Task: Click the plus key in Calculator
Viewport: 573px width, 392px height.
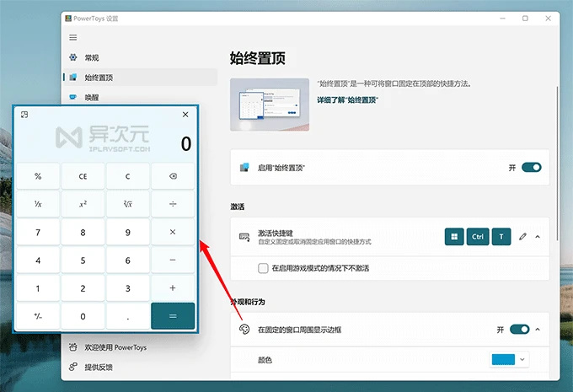Action: (x=173, y=288)
